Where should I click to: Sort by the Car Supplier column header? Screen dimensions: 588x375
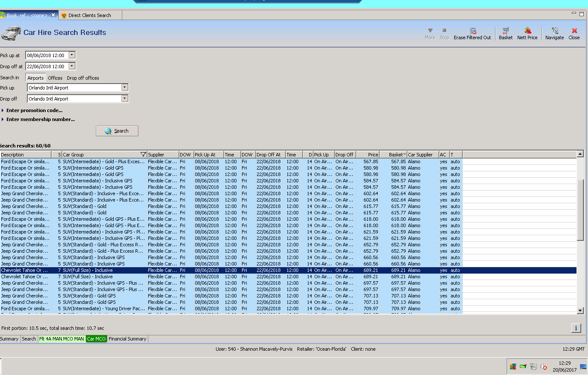point(423,155)
